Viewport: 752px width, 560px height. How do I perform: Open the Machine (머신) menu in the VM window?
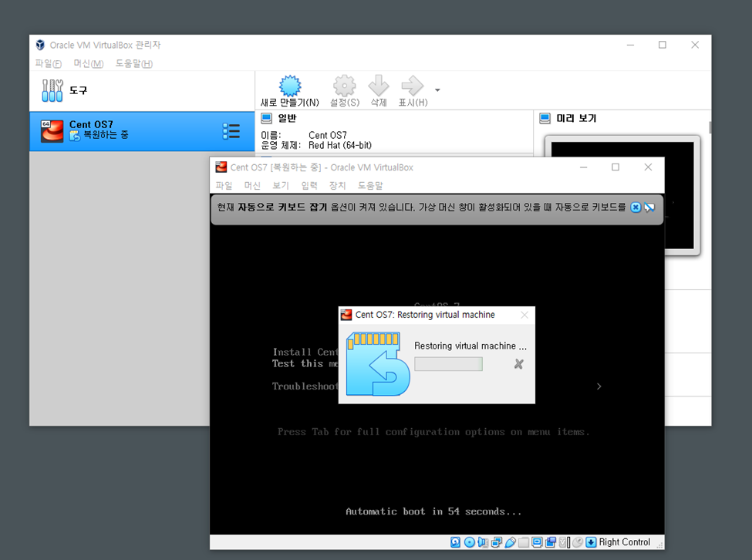[252, 185]
